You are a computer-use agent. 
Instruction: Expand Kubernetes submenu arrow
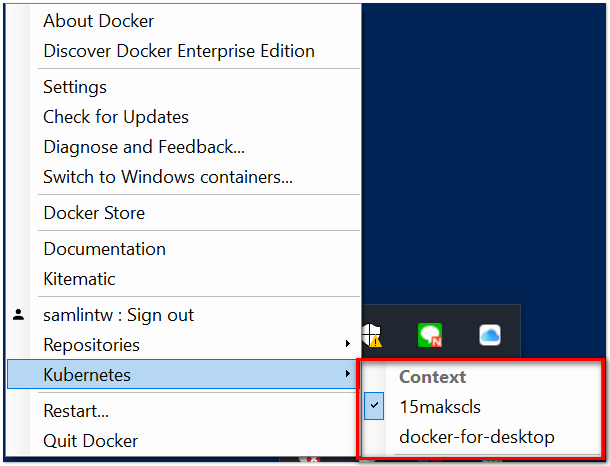coord(348,374)
